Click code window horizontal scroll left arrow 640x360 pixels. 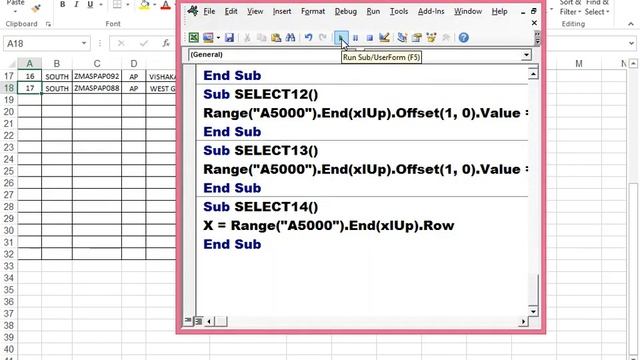pos(209,322)
